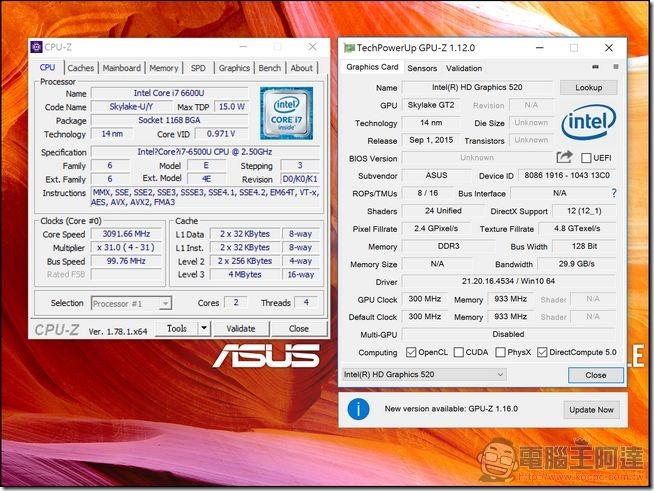The height and width of the screenshot is (491, 654).
Task: Click the Core VID value 0.971 V
Action: click(221, 134)
